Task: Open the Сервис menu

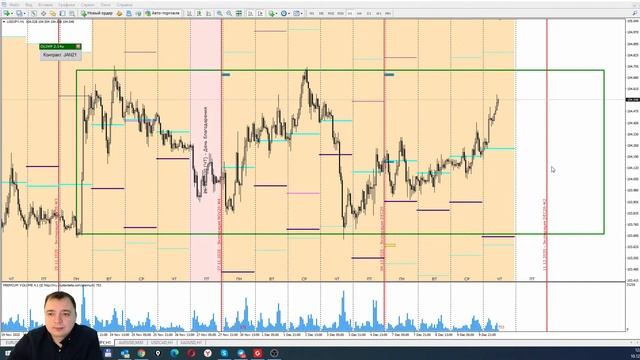Action: (x=87, y=5)
